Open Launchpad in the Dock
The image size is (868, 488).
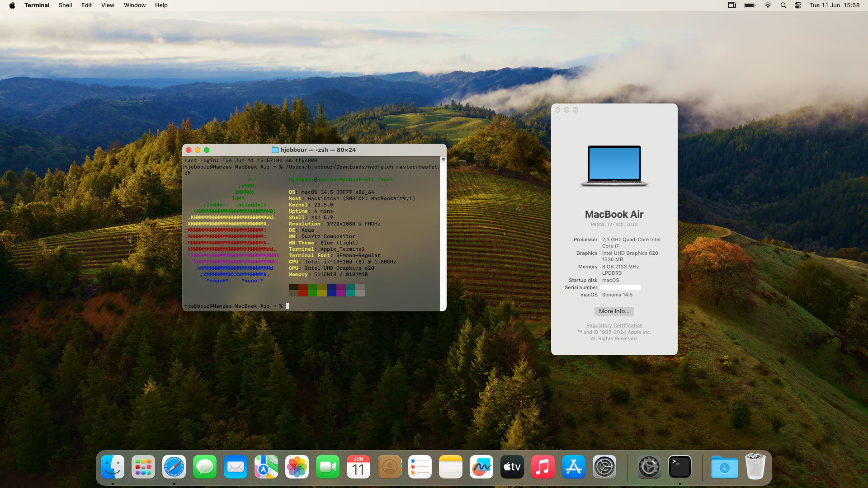coord(143,467)
